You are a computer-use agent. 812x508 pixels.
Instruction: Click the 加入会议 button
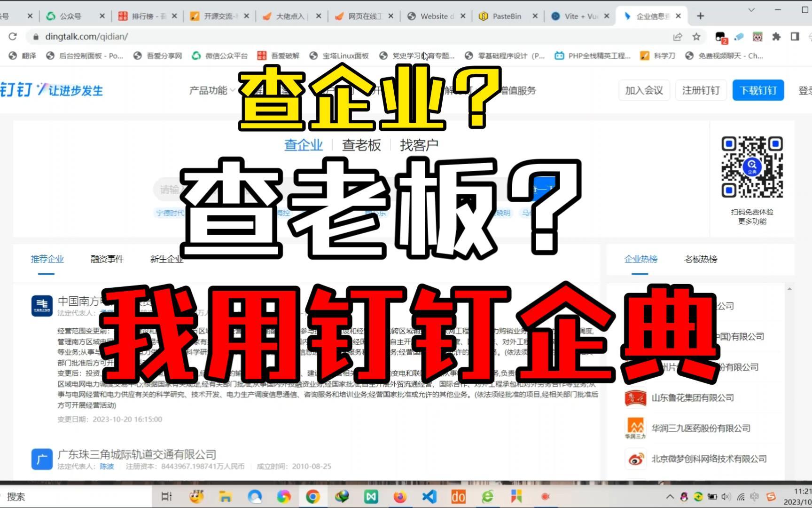pyautogui.click(x=644, y=90)
